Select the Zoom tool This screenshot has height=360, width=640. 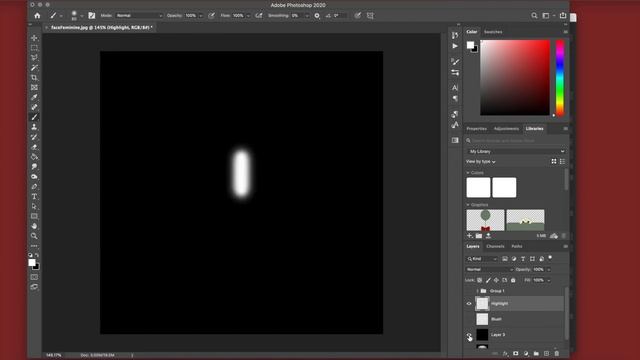coord(34,236)
